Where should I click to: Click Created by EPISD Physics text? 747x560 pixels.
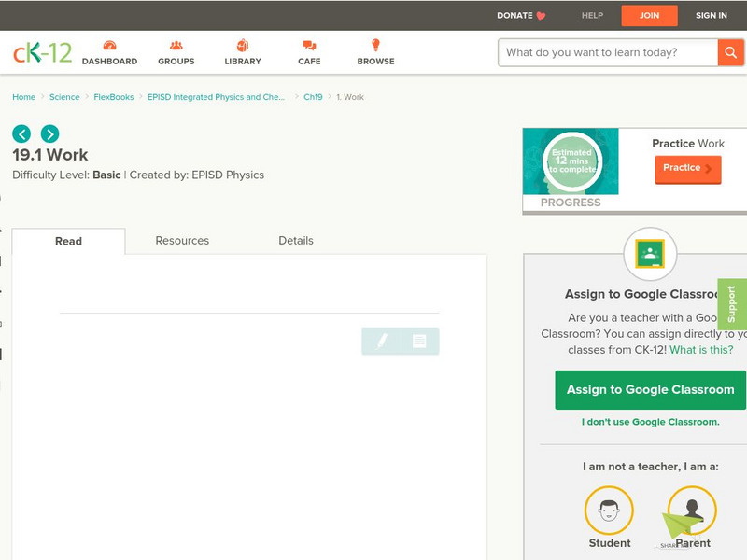(197, 175)
